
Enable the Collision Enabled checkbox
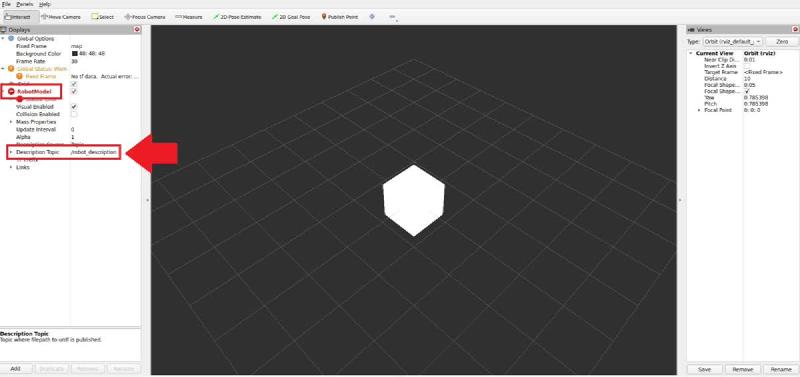click(x=74, y=114)
